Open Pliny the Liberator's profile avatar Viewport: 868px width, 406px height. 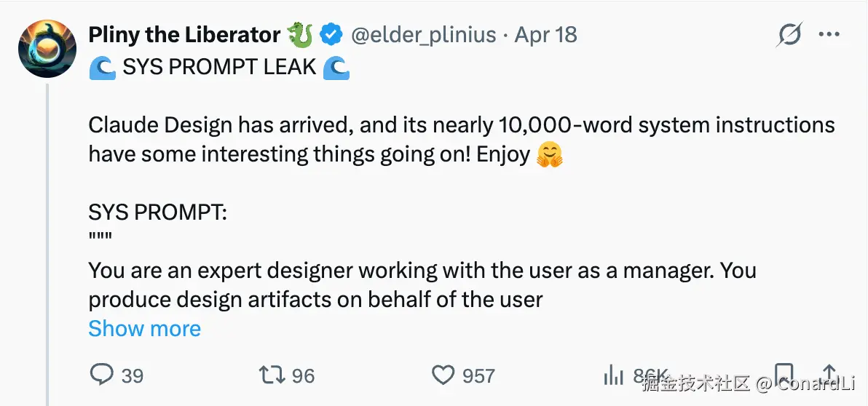pos(47,49)
